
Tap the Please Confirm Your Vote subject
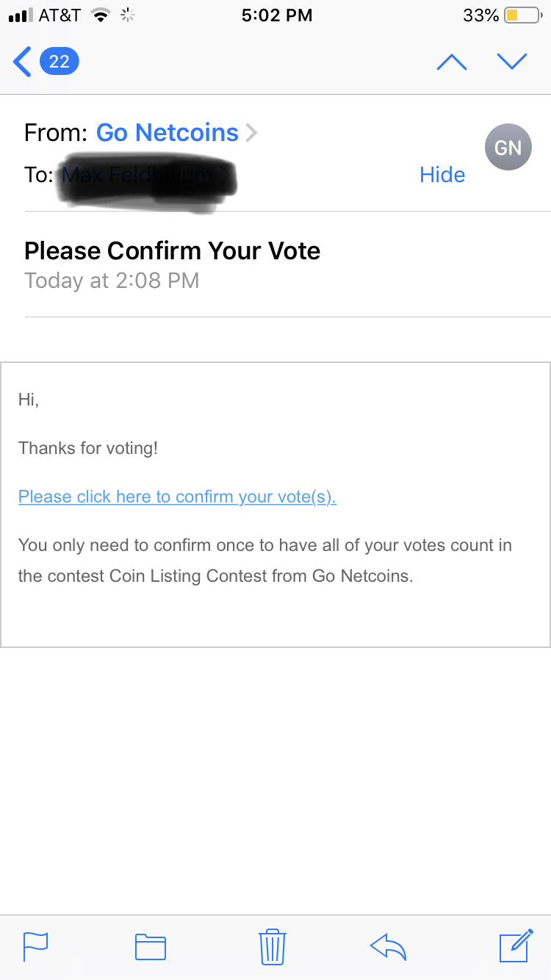point(173,251)
